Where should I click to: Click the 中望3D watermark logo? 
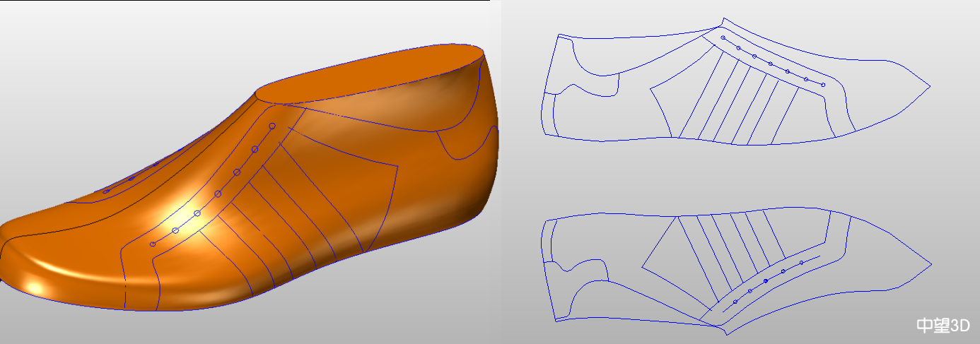943,325
